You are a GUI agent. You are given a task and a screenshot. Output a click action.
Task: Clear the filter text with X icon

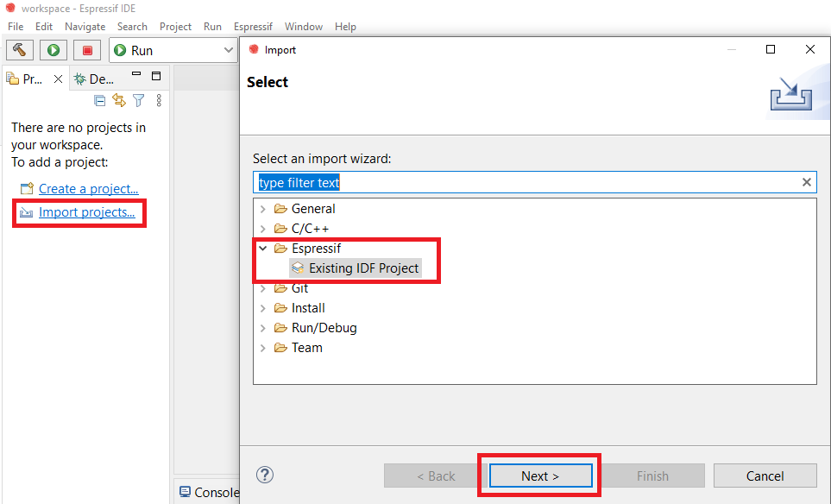[x=807, y=182]
